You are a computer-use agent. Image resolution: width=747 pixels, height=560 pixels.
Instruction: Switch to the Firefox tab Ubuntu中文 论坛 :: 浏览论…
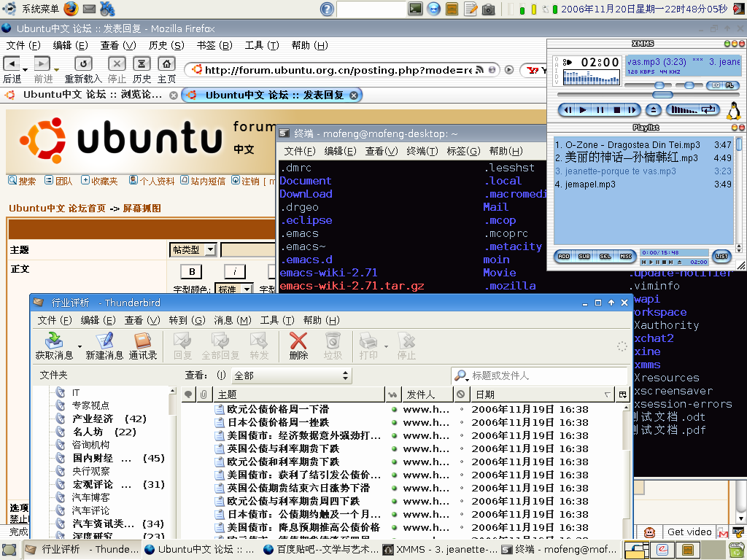[90, 95]
